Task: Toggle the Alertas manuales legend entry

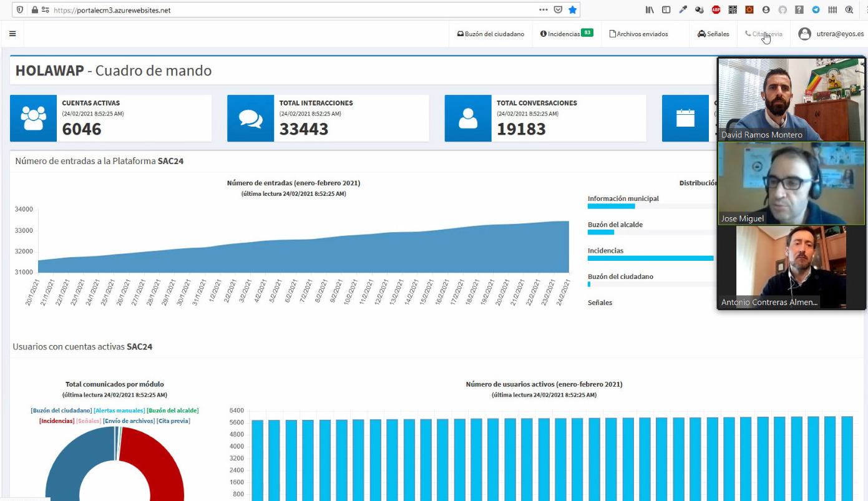Action: [119, 411]
